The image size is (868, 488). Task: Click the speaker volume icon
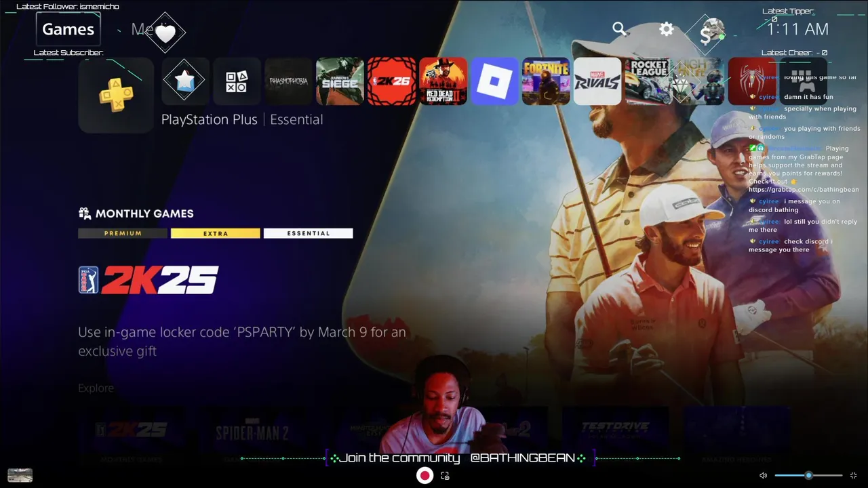[763, 476]
